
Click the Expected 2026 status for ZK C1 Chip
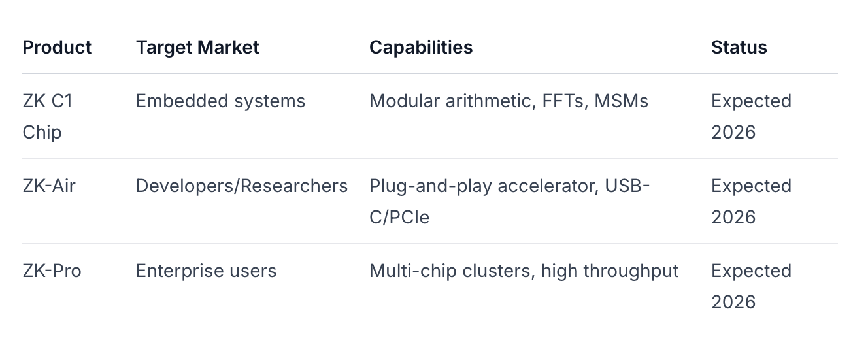[x=751, y=116]
